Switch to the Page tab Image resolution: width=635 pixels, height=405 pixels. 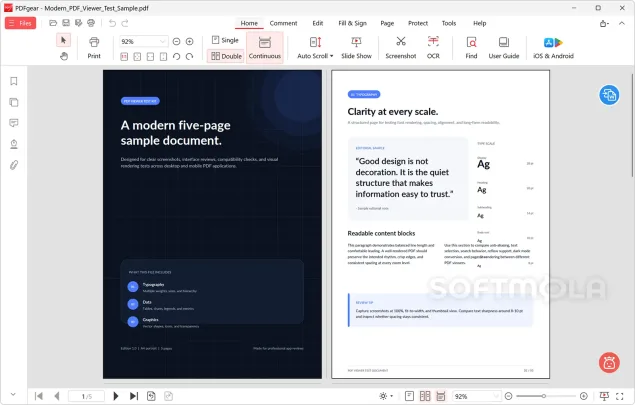(x=387, y=23)
